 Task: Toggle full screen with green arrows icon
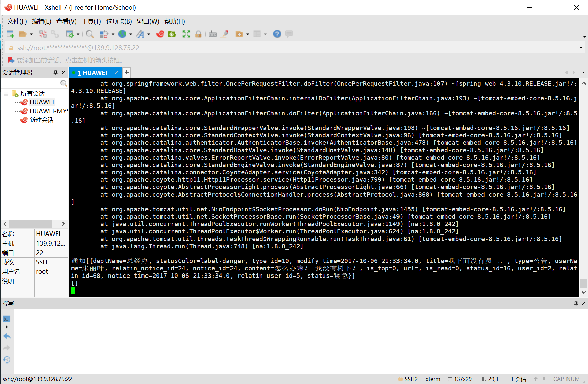[x=186, y=34]
